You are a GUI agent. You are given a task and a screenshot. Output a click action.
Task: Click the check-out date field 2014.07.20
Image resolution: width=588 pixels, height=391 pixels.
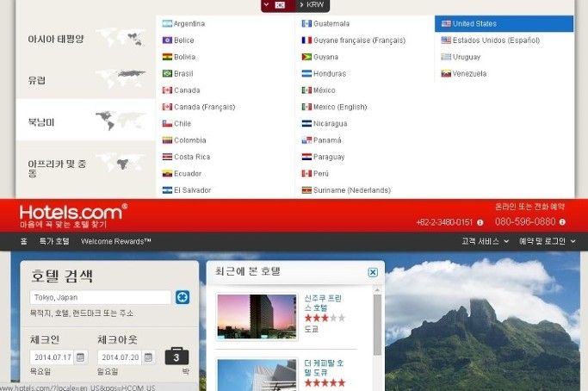[121, 357]
